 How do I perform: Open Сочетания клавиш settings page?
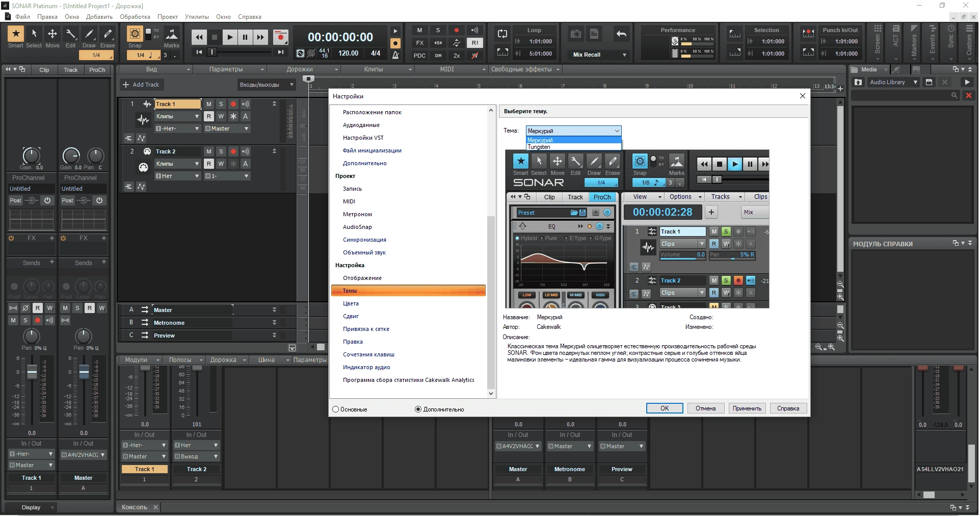tap(369, 354)
